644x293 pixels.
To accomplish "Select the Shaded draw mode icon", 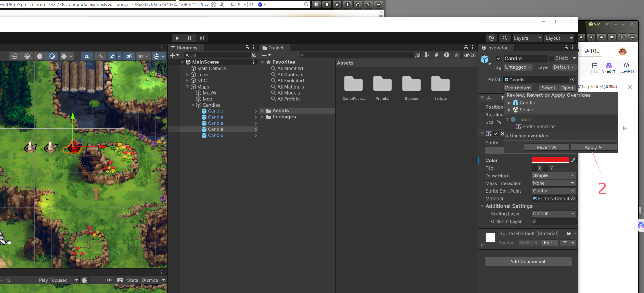I will [x=52, y=56].
